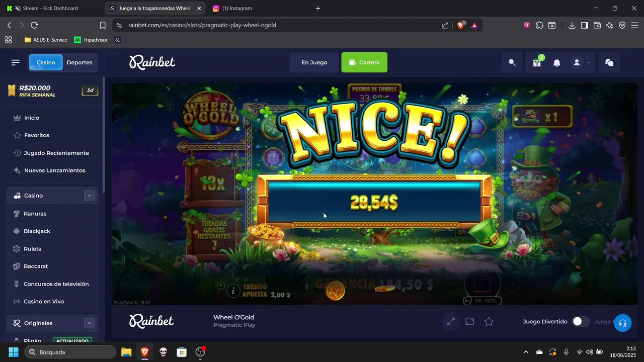The image size is (644, 362).
Task: Share this page from address bar
Action: pyautogui.click(x=445, y=25)
